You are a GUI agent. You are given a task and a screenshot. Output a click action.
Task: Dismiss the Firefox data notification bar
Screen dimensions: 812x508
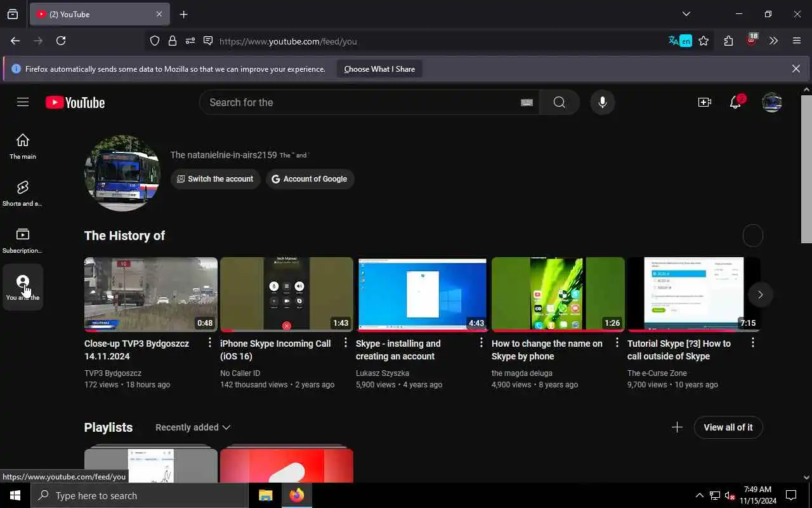[x=796, y=69]
